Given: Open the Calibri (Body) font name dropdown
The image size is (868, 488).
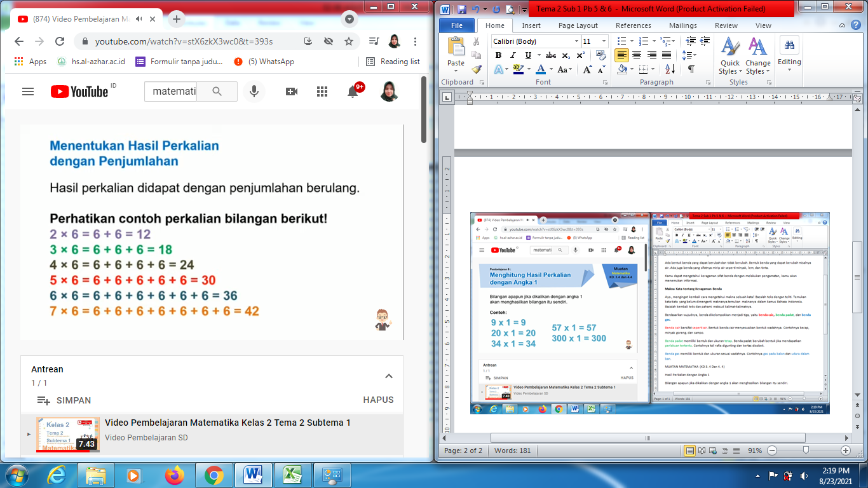Looking at the screenshot, I should 576,41.
